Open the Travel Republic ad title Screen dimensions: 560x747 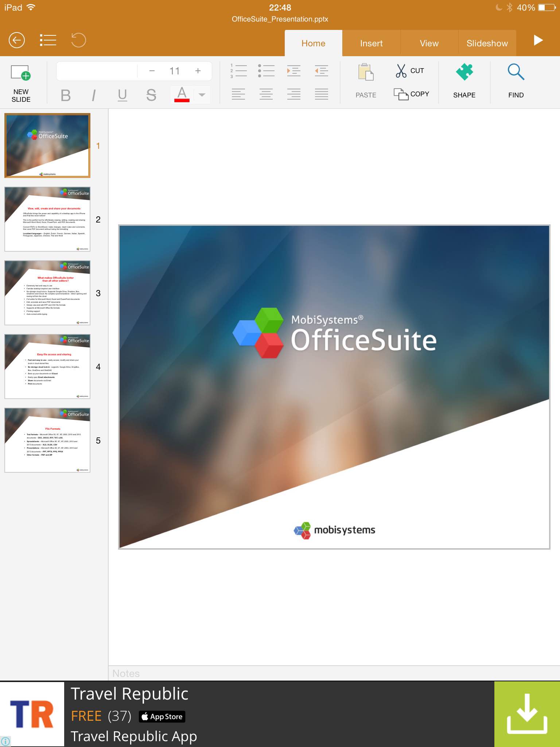click(x=129, y=694)
